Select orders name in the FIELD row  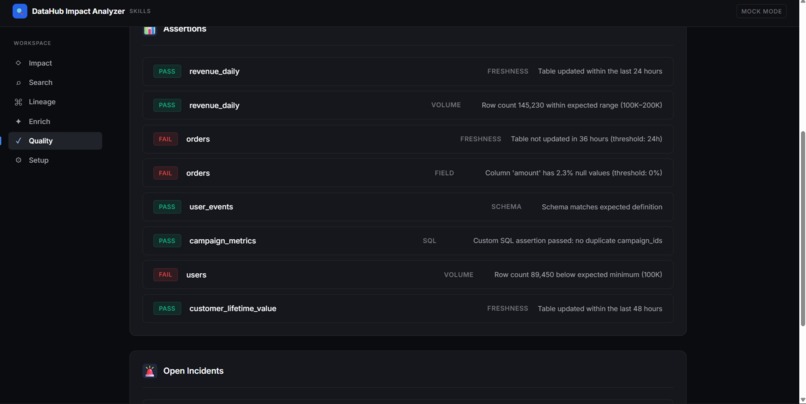click(198, 173)
